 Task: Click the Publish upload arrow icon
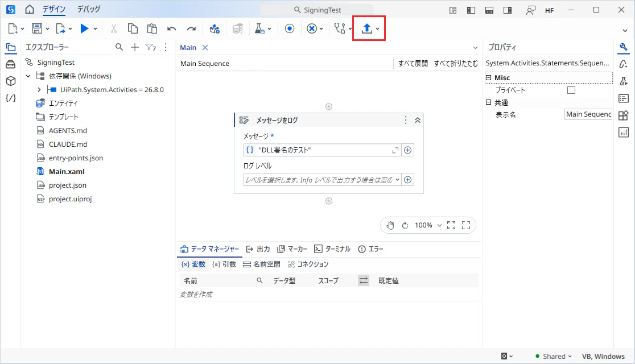point(366,28)
